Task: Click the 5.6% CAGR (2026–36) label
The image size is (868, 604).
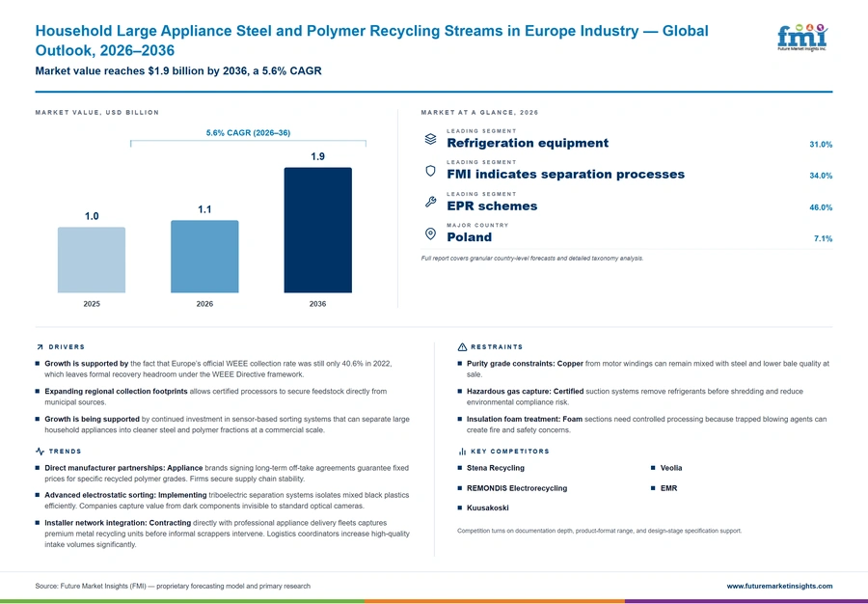Action: (x=248, y=133)
